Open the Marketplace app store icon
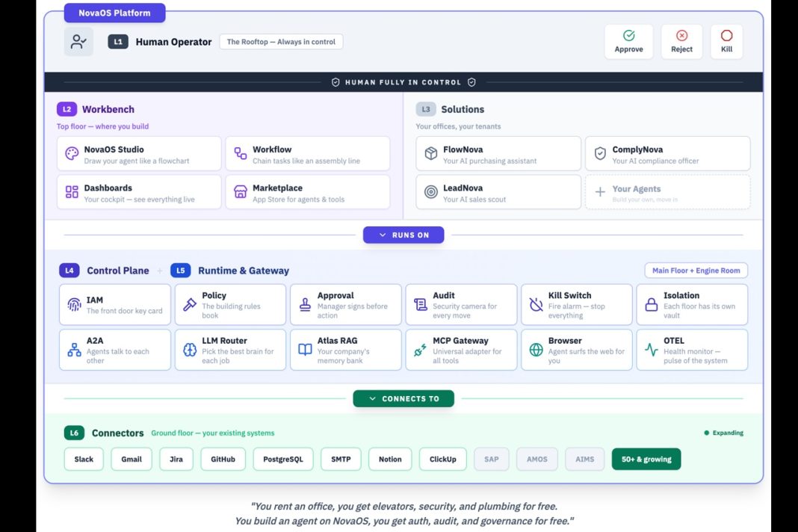Screen dimensions: 798x532 tap(240, 191)
